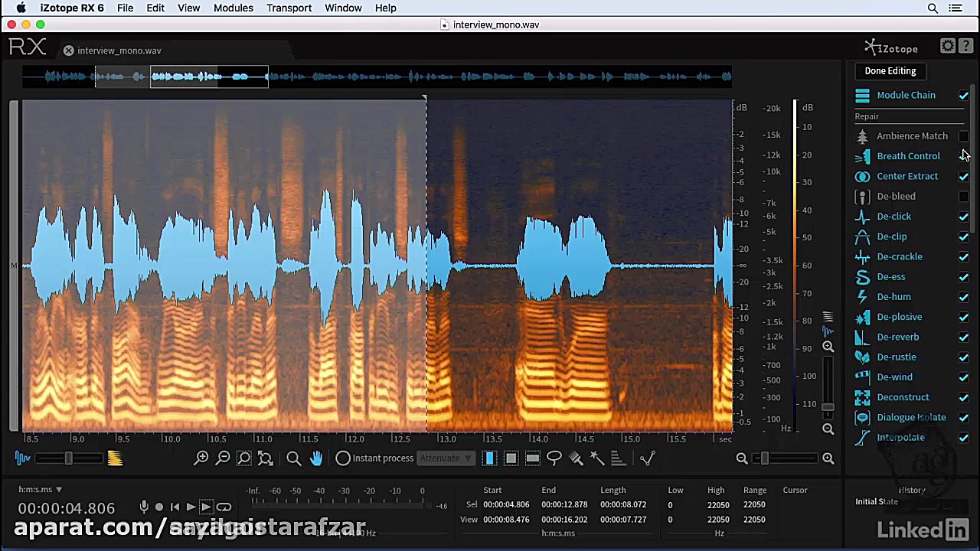Select the Time selection tool
Image resolution: width=980 pixels, height=551 pixels.
click(x=489, y=458)
